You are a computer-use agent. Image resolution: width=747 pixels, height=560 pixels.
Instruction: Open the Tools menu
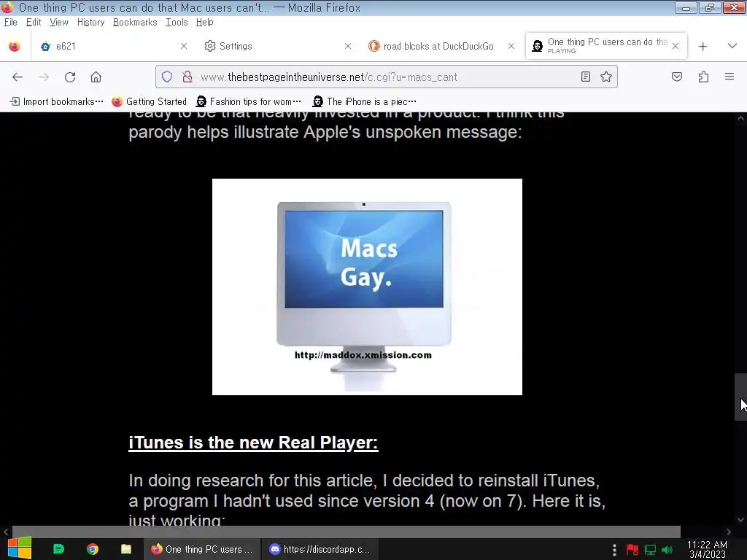[177, 23]
